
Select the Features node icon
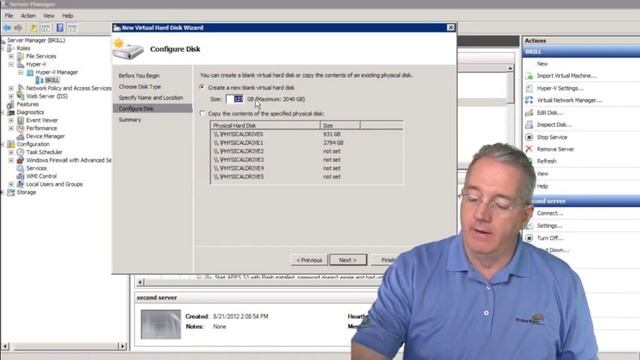[11, 104]
